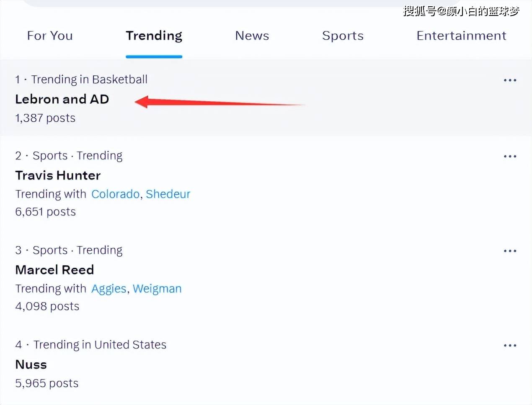This screenshot has width=532, height=405.
Task: Open the Marcel Reed trending topic
Action: pyautogui.click(x=54, y=270)
